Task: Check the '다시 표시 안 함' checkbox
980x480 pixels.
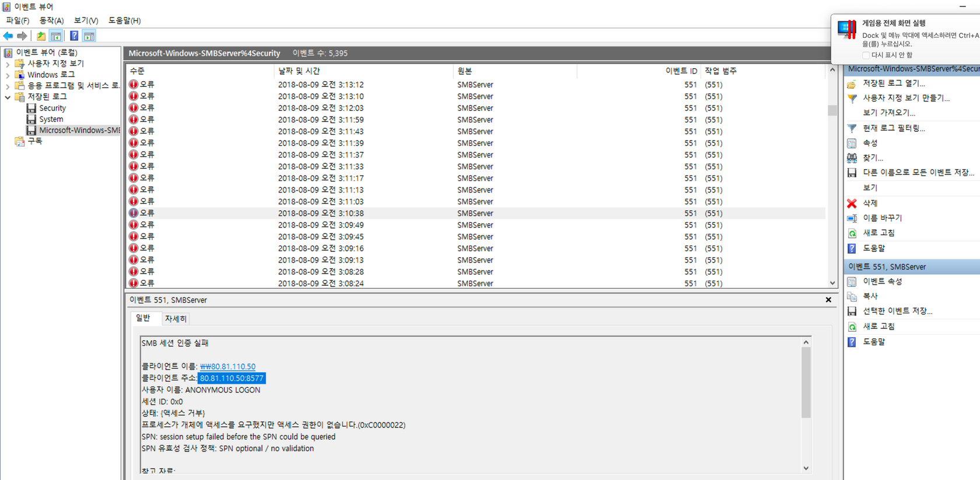Action: coord(866,55)
